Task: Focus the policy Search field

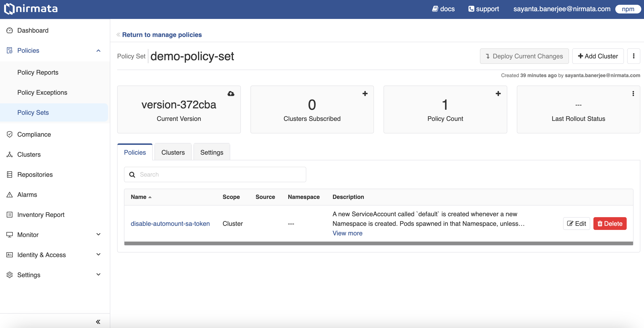Action: 215,174
